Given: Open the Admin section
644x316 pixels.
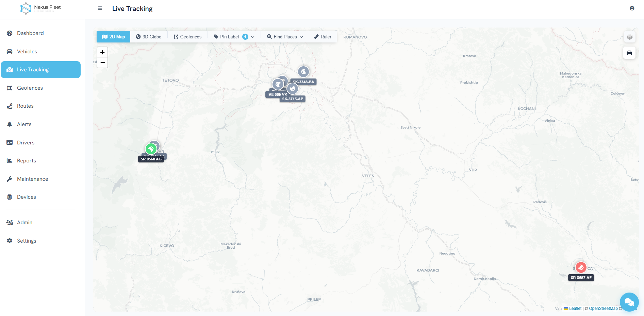Looking at the screenshot, I should coord(40,223).
